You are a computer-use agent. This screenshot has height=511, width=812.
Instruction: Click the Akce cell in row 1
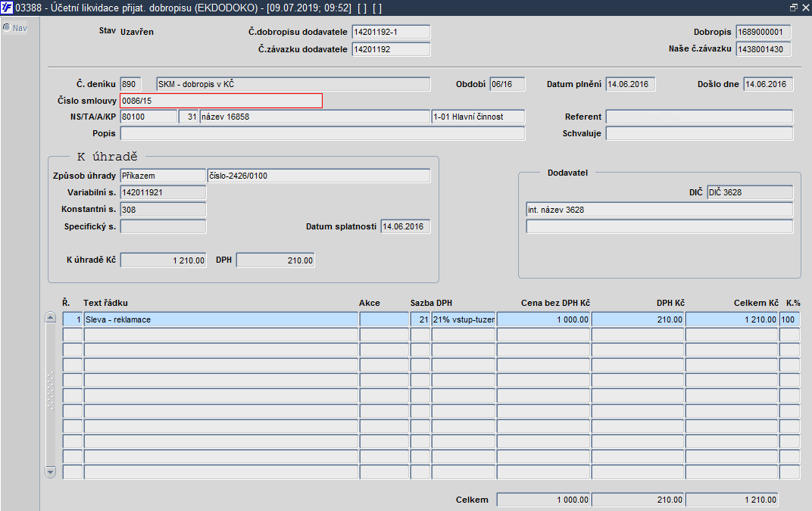click(x=384, y=319)
